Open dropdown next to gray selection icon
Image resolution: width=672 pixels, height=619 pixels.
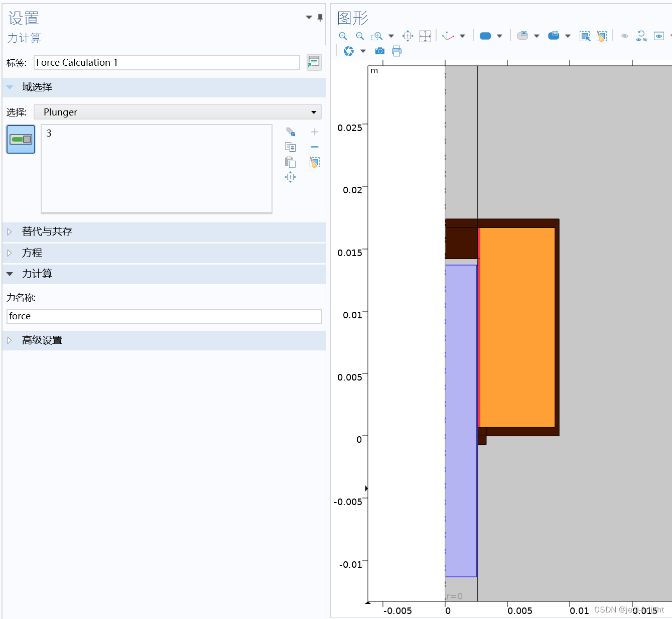(x=536, y=36)
